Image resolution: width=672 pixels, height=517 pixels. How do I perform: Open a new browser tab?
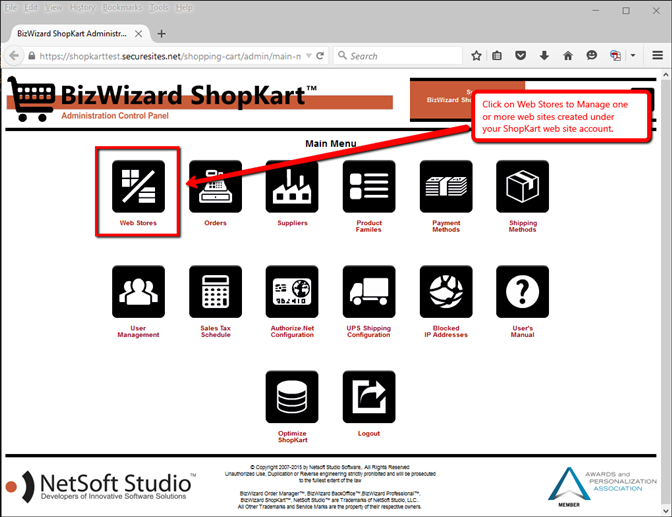click(x=162, y=33)
